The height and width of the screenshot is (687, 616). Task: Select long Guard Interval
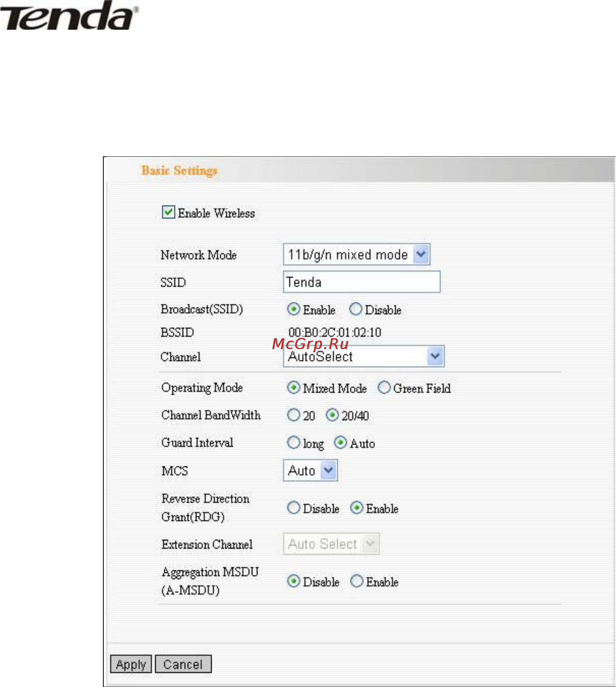click(x=293, y=442)
